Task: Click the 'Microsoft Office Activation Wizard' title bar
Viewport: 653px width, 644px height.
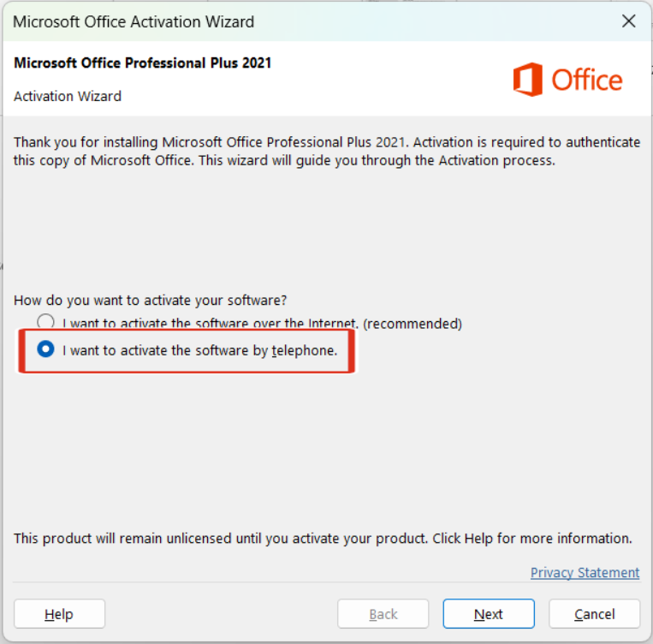Action: click(x=134, y=21)
